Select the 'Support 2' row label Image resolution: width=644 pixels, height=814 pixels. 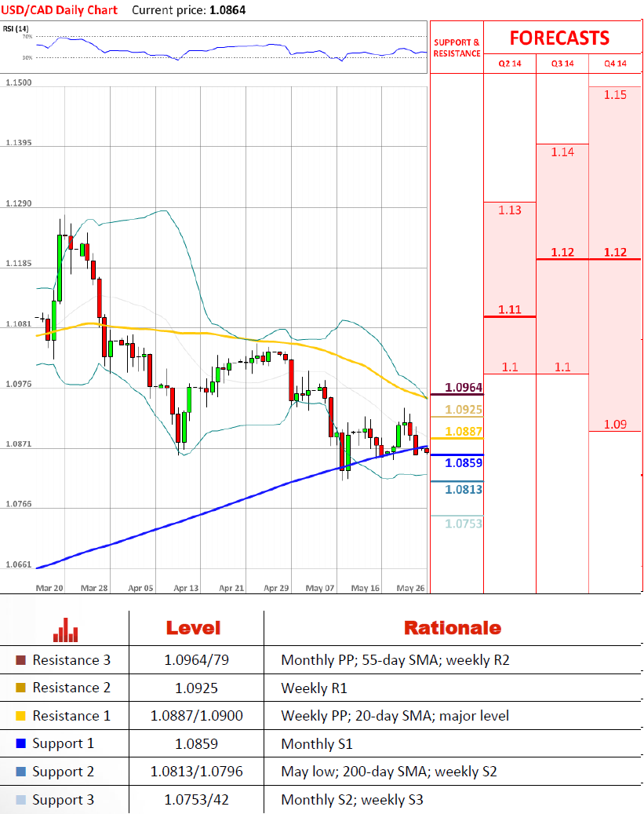tap(64, 772)
